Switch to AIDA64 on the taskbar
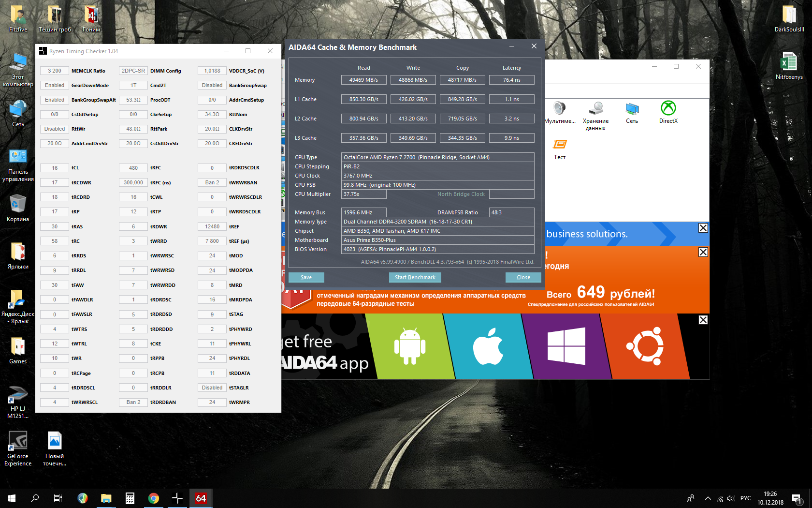812x508 pixels. (x=201, y=498)
